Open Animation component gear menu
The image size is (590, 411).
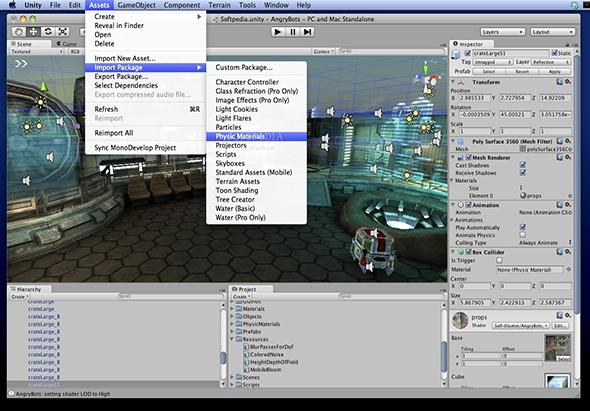point(568,205)
